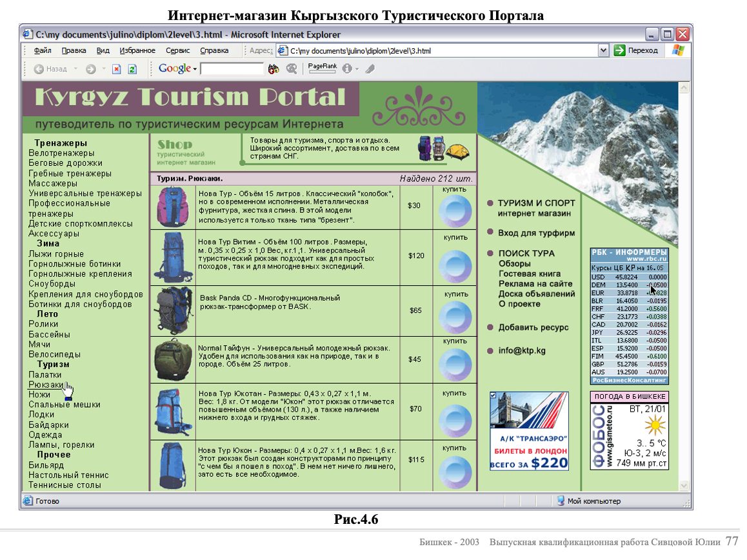Open the Back button history dropdown arrow
Image resolution: width=747 pixels, height=560 pixels.
click(75, 69)
